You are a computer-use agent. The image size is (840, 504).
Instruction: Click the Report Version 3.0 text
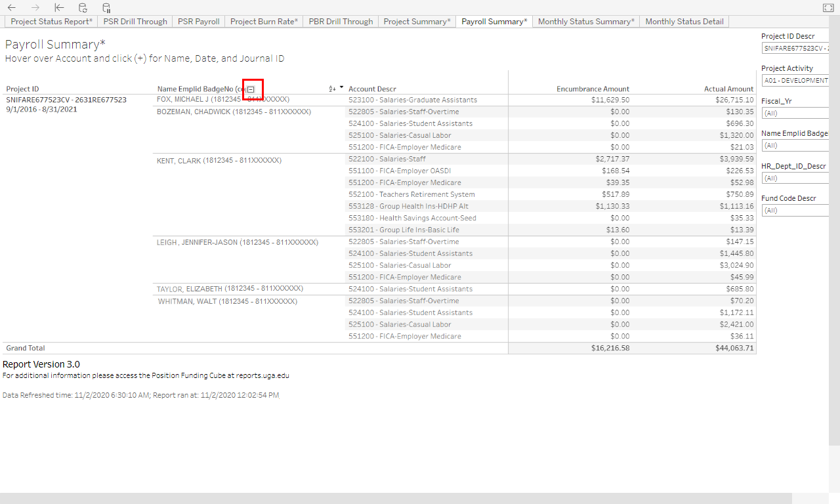pyautogui.click(x=41, y=364)
